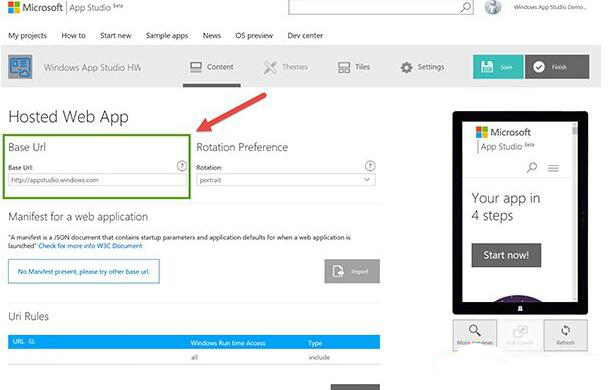Click the Windows App Studio HW project icon
This screenshot has height=390, width=611.
(20, 67)
